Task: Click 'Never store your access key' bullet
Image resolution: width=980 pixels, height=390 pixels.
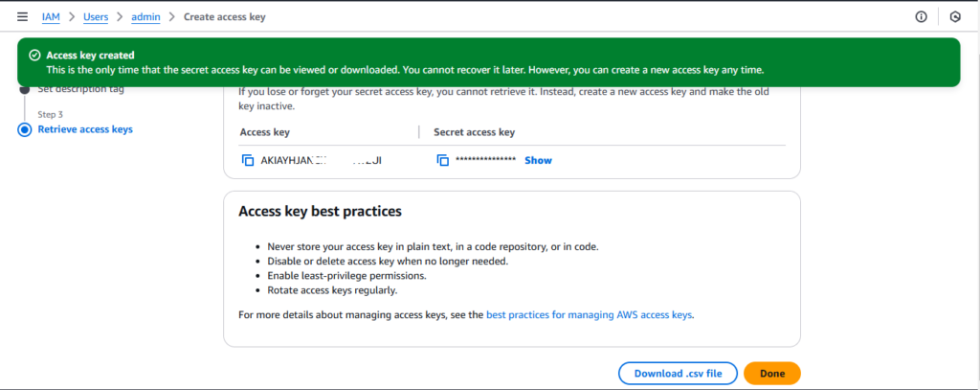Action: pyautogui.click(x=434, y=246)
